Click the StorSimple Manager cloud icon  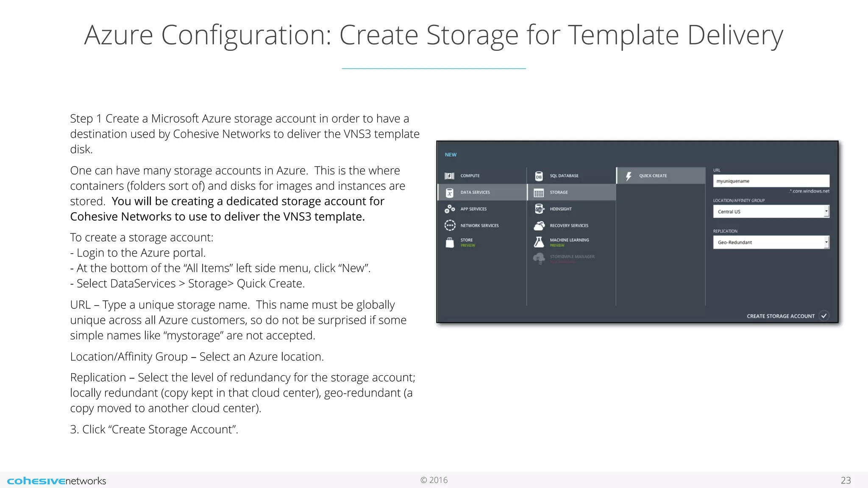(539, 258)
